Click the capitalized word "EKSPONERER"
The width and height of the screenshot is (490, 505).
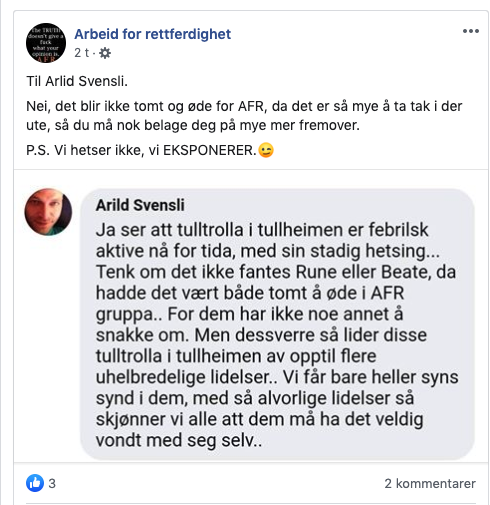pos(210,150)
